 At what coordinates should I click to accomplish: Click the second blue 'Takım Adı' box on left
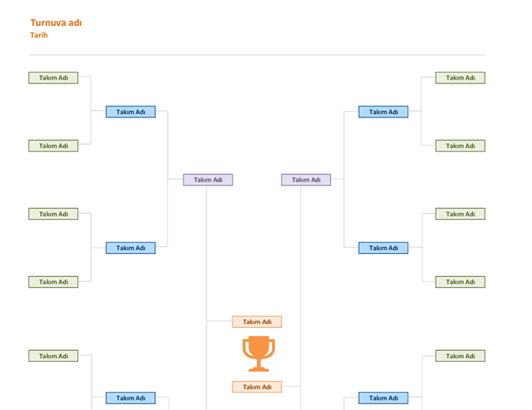click(131, 248)
